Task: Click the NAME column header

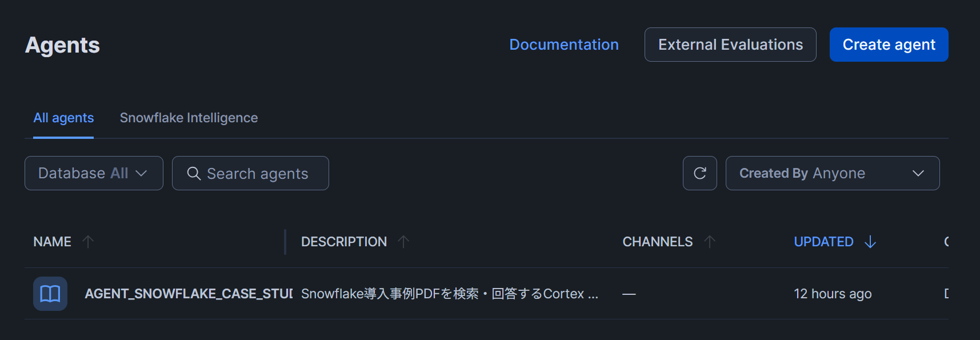Action: point(52,242)
